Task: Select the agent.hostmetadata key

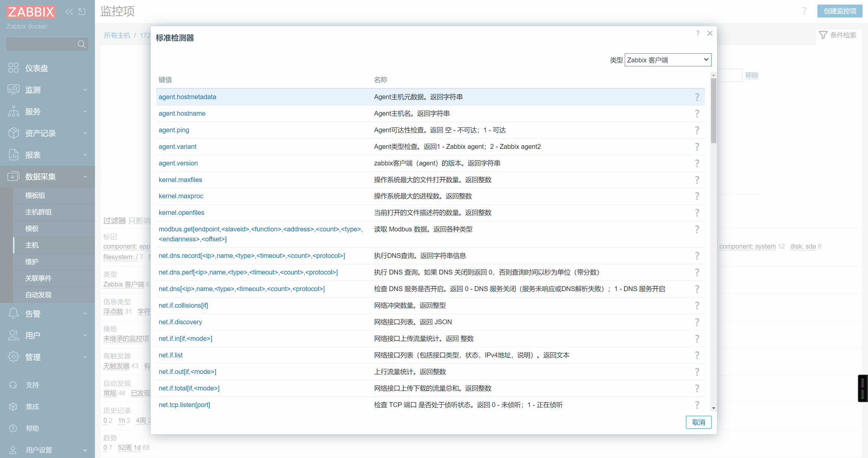Action: point(187,97)
